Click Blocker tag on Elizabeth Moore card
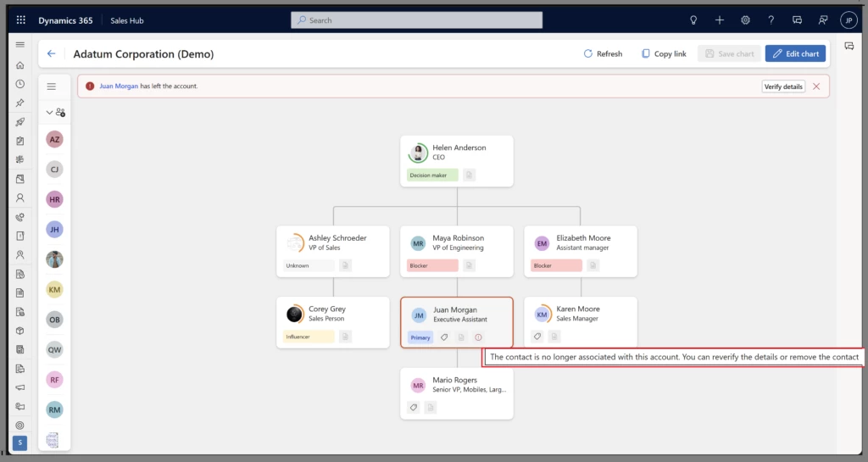 click(556, 265)
